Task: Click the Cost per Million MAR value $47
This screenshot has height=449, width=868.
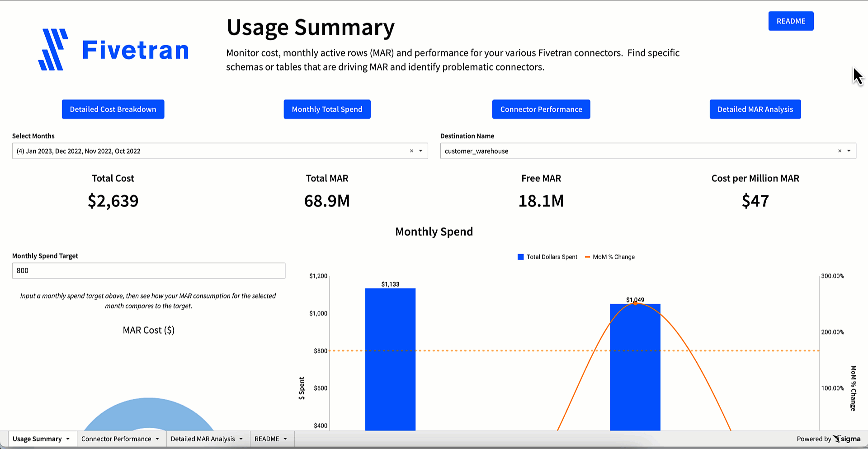Action: 755,201
